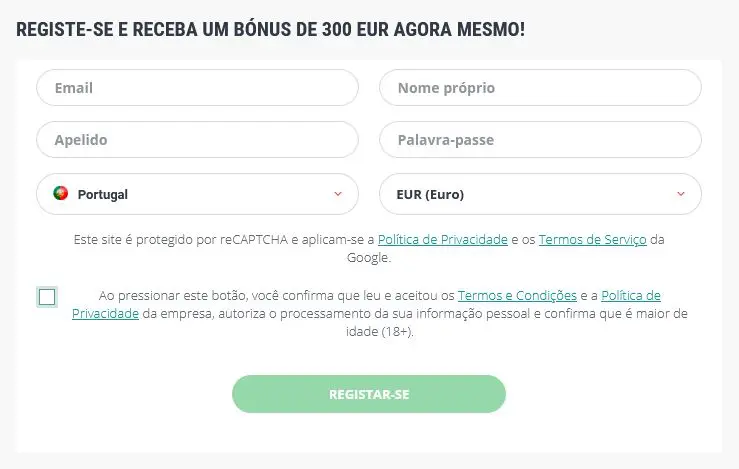The height and width of the screenshot is (469, 739).
Task: Click the Portugal country name text
Action: [x=103, y=194]
